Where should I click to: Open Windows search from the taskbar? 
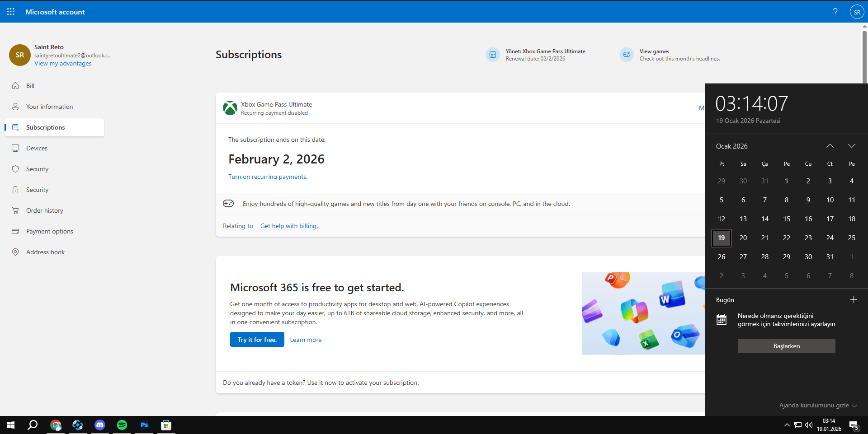click(x=33, y=425)
